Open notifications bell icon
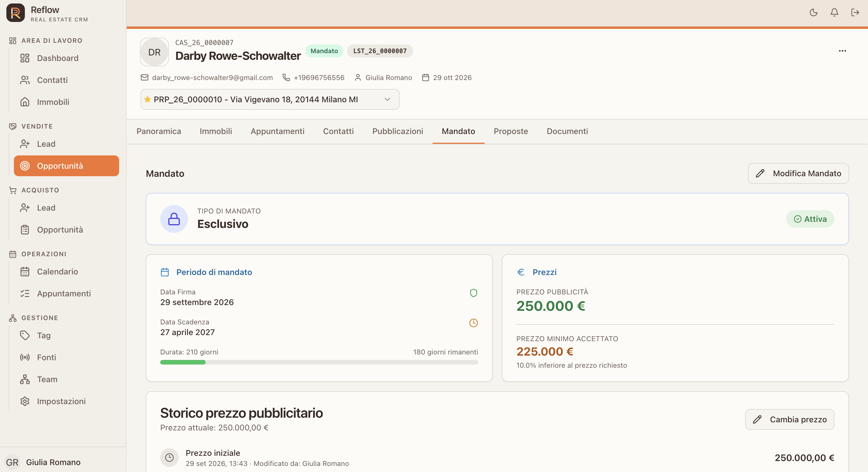 point(834,12)
